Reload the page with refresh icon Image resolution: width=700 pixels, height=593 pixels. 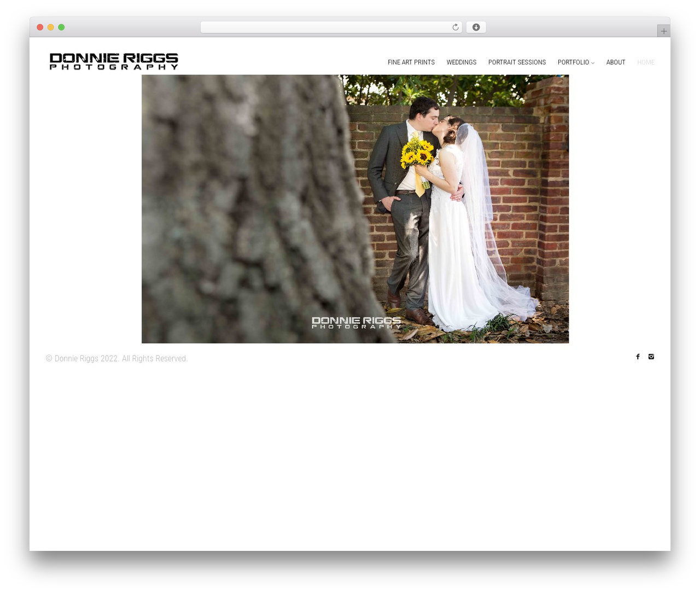pos(455,27)
